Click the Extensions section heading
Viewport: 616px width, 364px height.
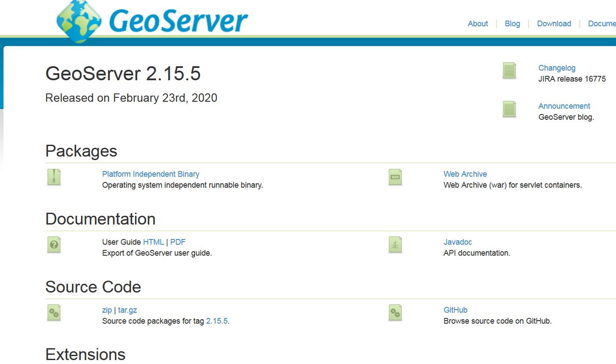tap(86, 354)
